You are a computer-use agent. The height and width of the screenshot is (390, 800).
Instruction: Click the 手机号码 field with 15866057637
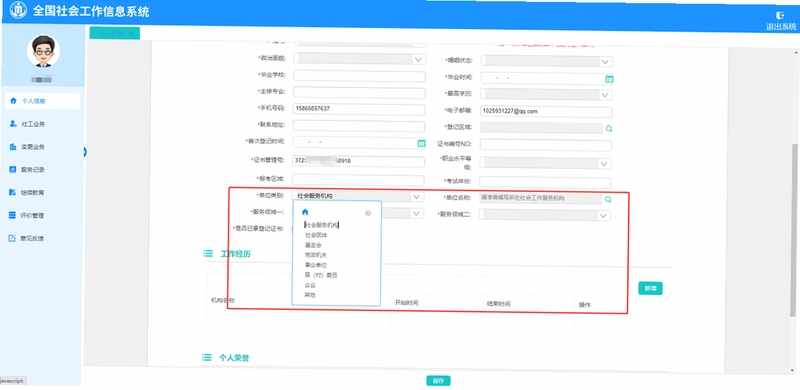click(359, 110)
